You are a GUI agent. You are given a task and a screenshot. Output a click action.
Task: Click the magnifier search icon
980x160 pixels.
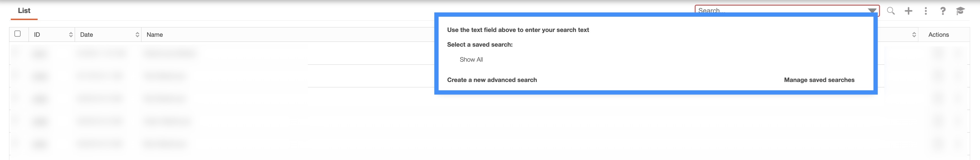click(x=891, y=11)
